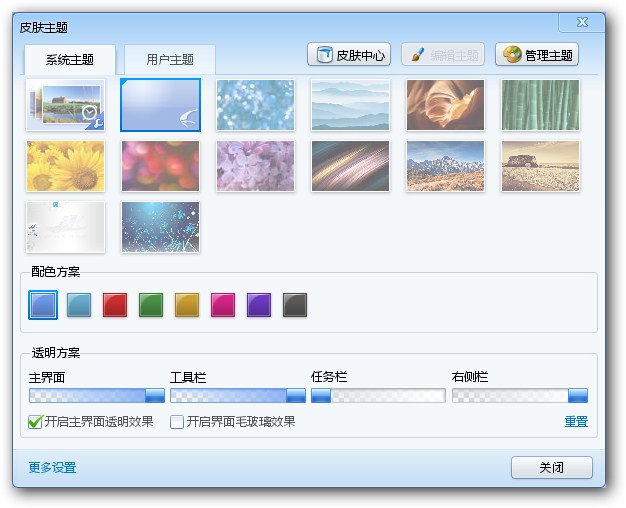Click the 重置 reset link
The width and height of the screenshot is (626, 508).
(576, 422)
